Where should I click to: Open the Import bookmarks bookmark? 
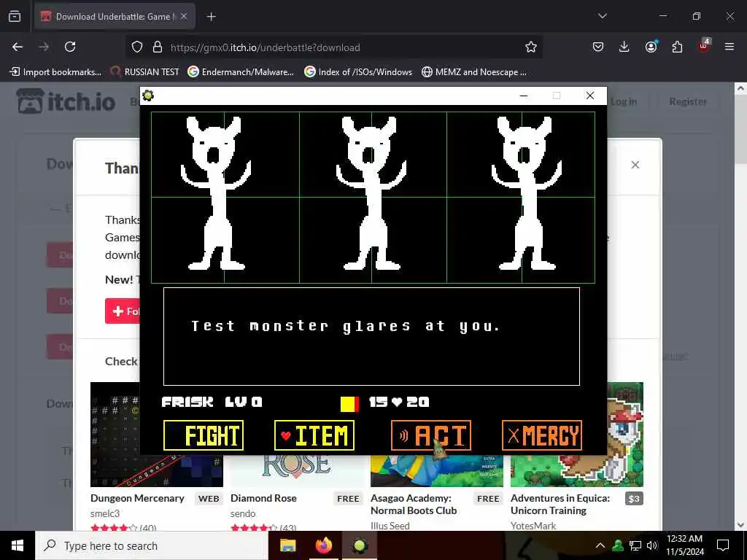[x=55, y=72]
